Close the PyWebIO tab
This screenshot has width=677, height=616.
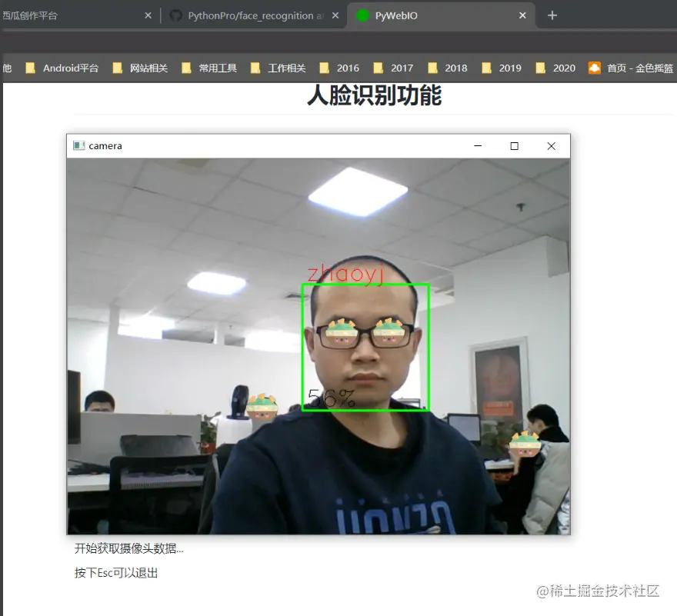[x=522, y=15]
